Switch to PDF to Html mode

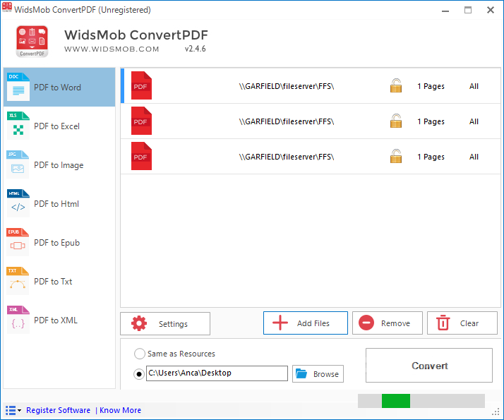(x=59, y=204)
